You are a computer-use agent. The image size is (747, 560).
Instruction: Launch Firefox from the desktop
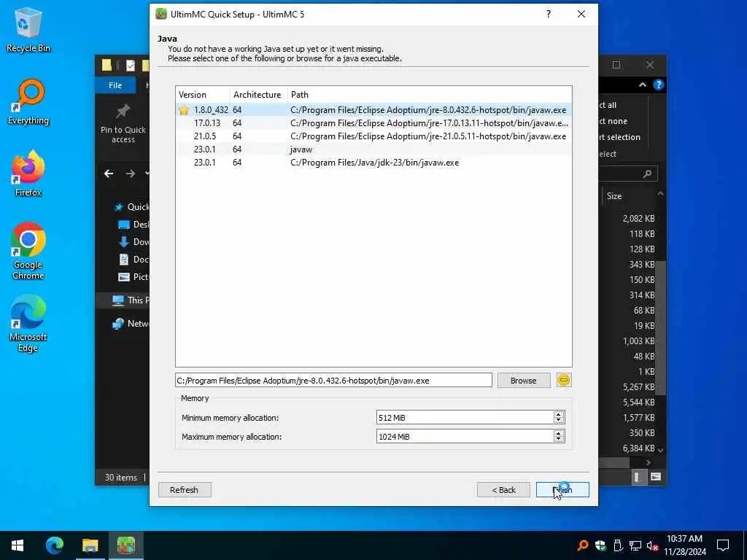[28, 174]
